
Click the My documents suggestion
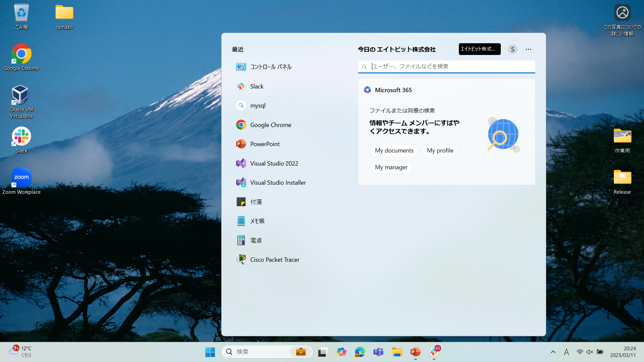[x=394, y=150]
